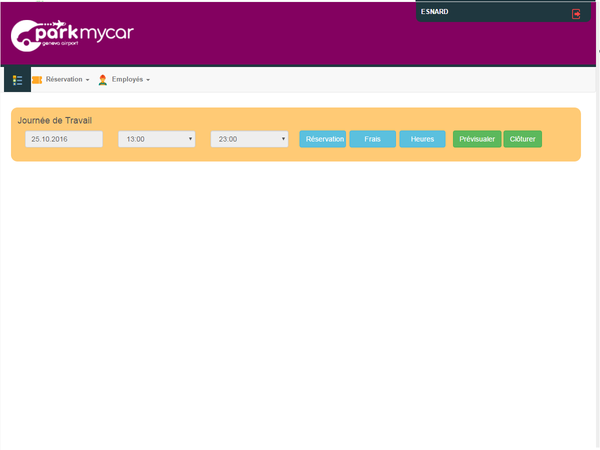Screen dimensions: 600x450
Task: Expand the caret next to Employés menu
Action: point(148,80)
